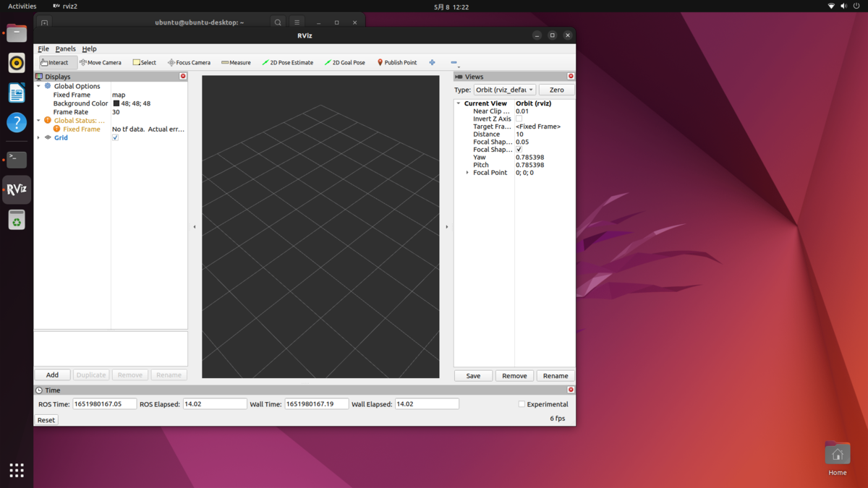Click the Displays panel monitor icon
This screenshot has width=868, height=488.
tap(39, 76)
